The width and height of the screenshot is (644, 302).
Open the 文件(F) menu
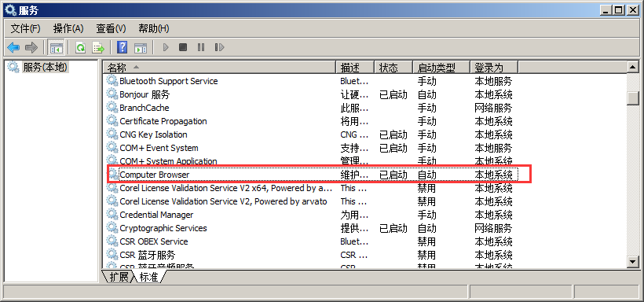25,28
